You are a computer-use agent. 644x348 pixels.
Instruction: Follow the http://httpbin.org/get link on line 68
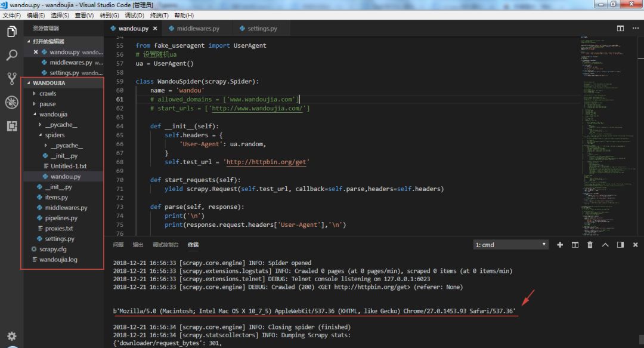pos(266,162)
